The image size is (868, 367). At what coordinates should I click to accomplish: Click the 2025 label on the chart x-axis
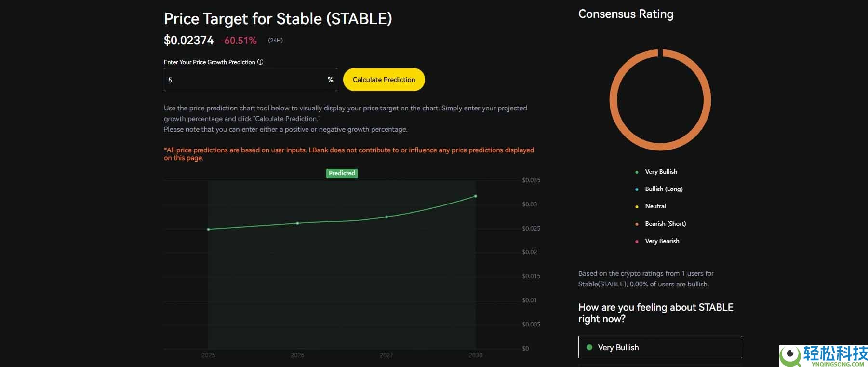click(208, 355)
